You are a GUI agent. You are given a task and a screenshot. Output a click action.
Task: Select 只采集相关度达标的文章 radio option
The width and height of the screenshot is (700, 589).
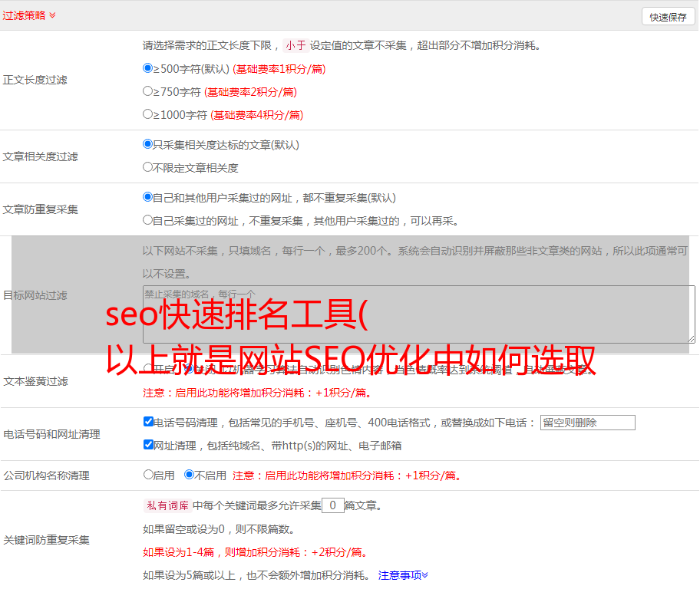(x=147, y=144)
